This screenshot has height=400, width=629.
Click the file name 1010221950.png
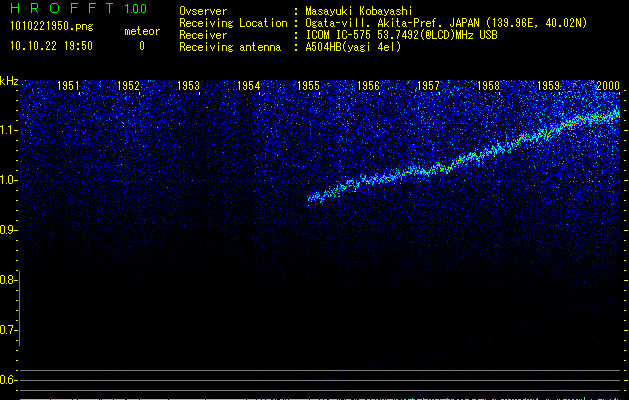[x=52, y=27]
